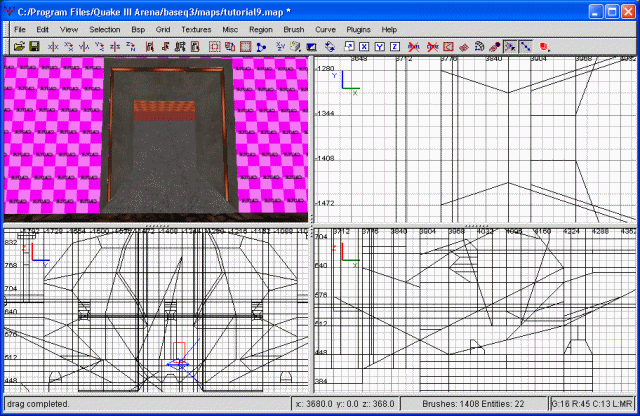Image resolution: width=640 pixels, height=416 pixels.
Task: Toggle cubic clipping in camera view
Action: click(x=311, y=47)
